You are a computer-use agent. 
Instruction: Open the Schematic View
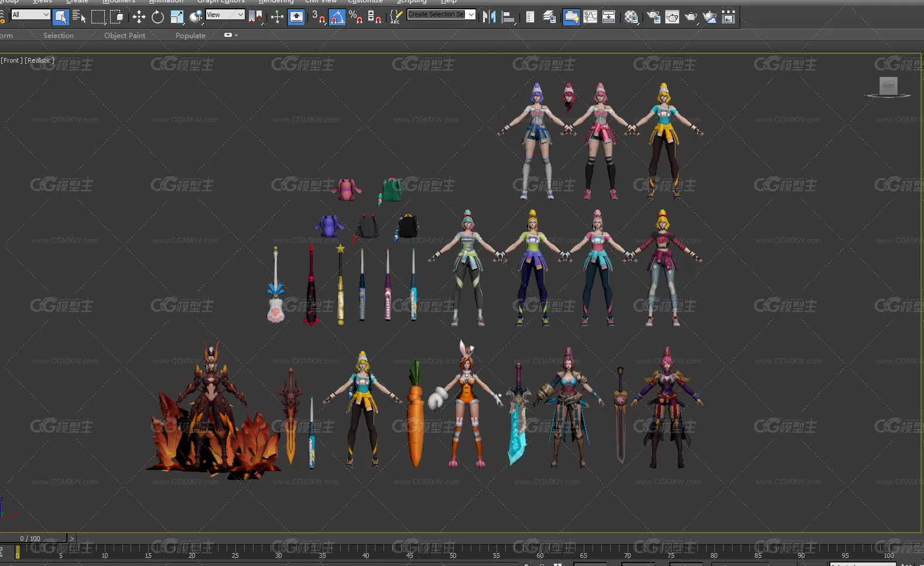(609, 17)
